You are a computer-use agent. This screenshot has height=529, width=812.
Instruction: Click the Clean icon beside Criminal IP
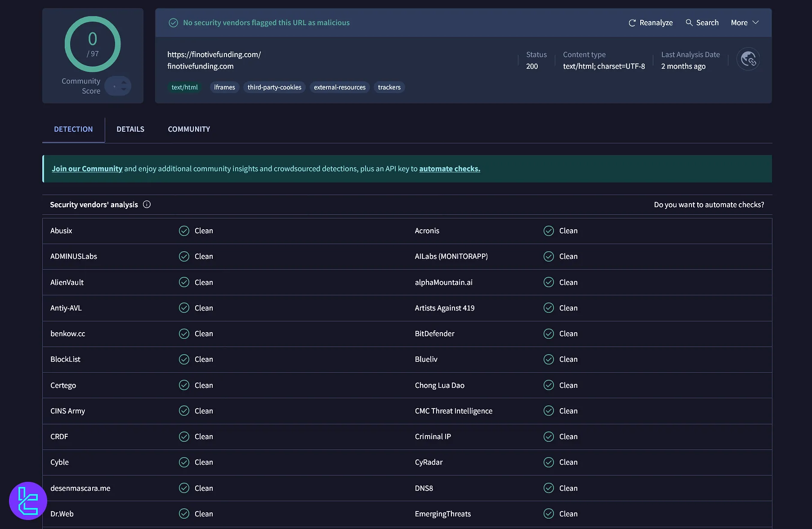[549, 436]
